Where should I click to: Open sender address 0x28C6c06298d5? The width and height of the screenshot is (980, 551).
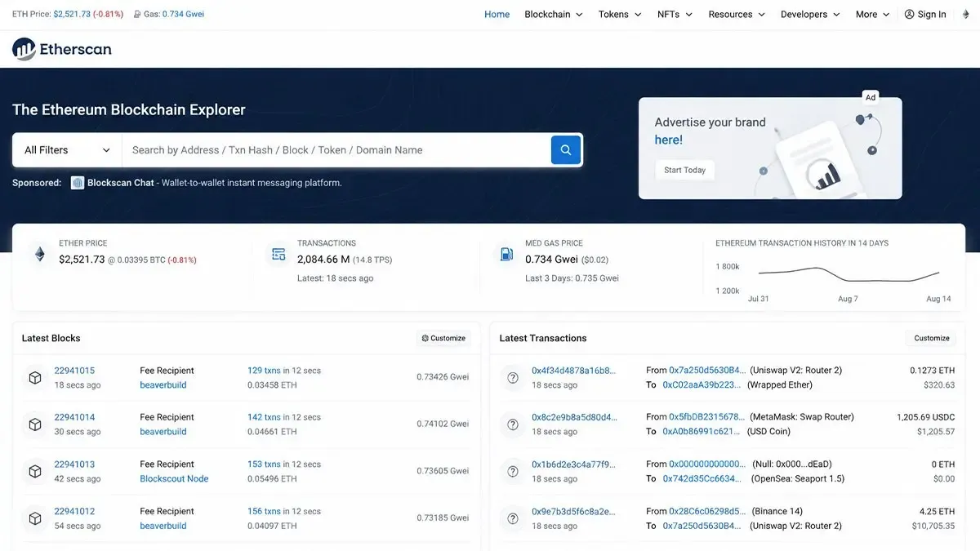(707, 512)
